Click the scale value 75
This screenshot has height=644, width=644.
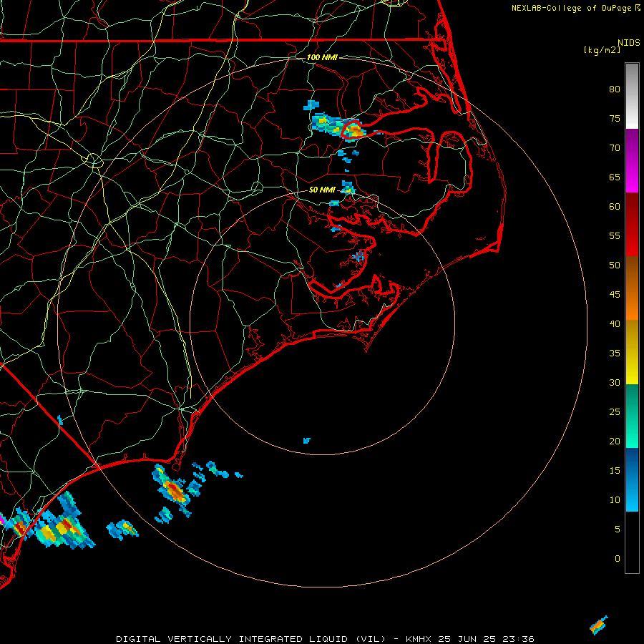click(x=615, y=118)
